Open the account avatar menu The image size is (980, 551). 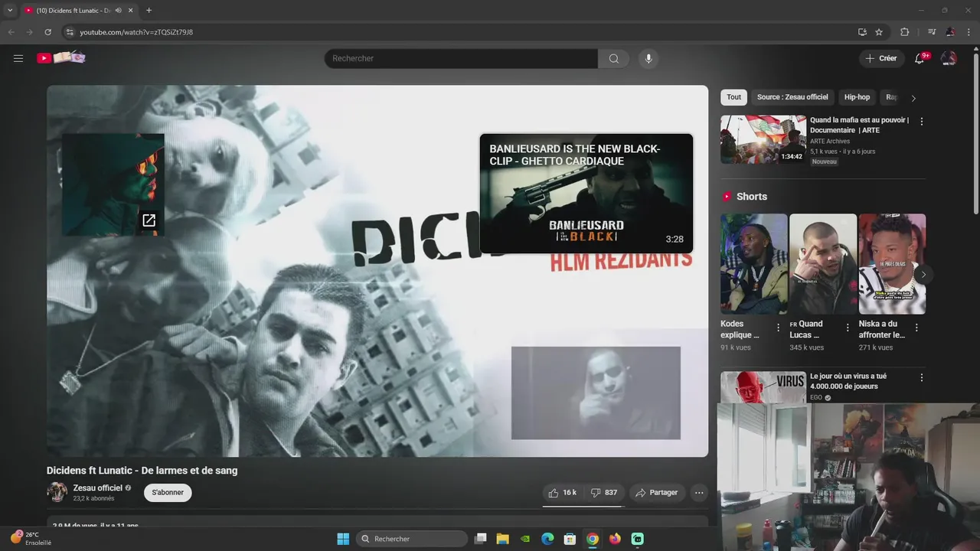tap(949, 58)
